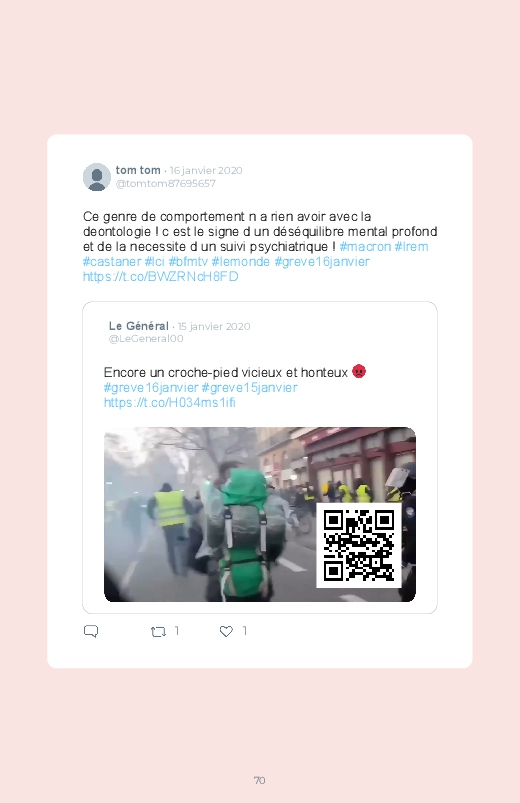Open the #bfmtv hashtag
The height and width of the screenshot is (803, 520).
click(188, 261)
